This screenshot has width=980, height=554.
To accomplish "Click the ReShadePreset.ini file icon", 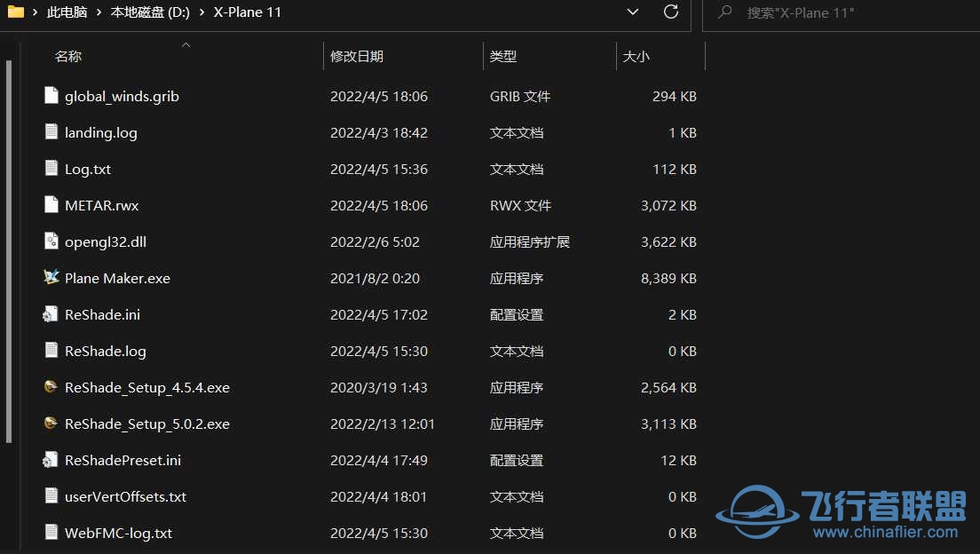I will click(51, 460).
